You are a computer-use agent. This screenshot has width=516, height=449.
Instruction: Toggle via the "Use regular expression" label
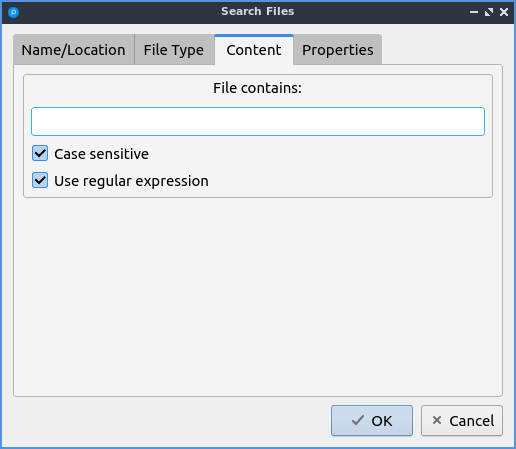pos(131,181)
